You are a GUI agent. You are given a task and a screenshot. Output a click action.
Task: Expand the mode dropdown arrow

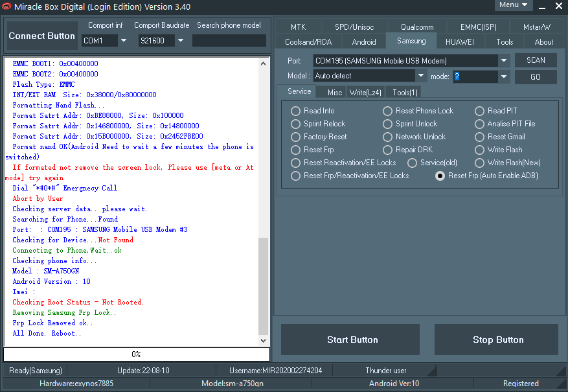(503, 76)
